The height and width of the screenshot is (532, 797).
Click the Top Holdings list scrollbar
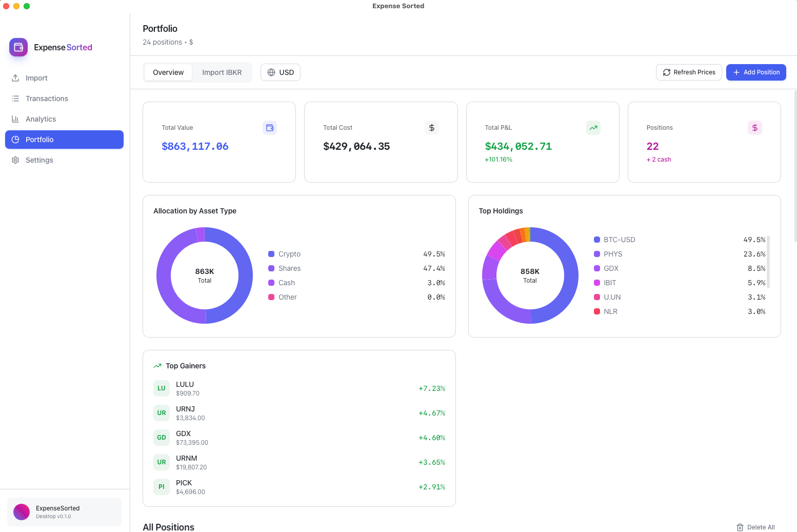coord(768,262)
